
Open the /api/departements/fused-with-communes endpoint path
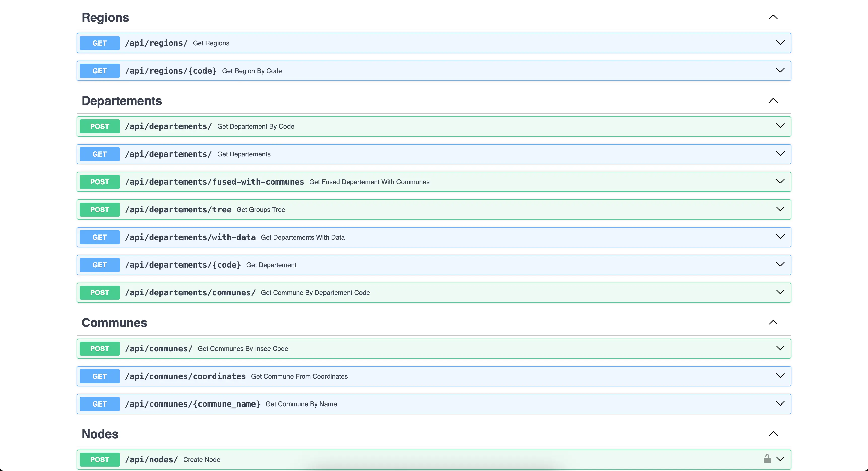click(x=214, y=182)
